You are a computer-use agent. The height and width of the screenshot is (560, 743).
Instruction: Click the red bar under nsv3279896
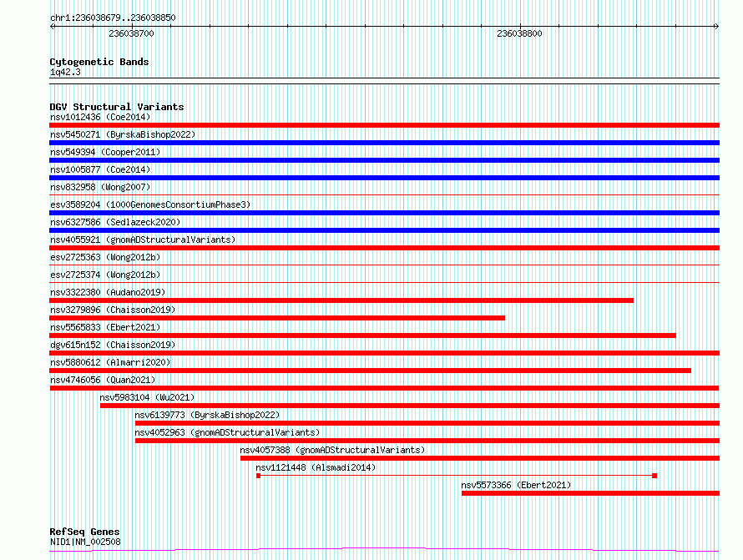[277, 318]
